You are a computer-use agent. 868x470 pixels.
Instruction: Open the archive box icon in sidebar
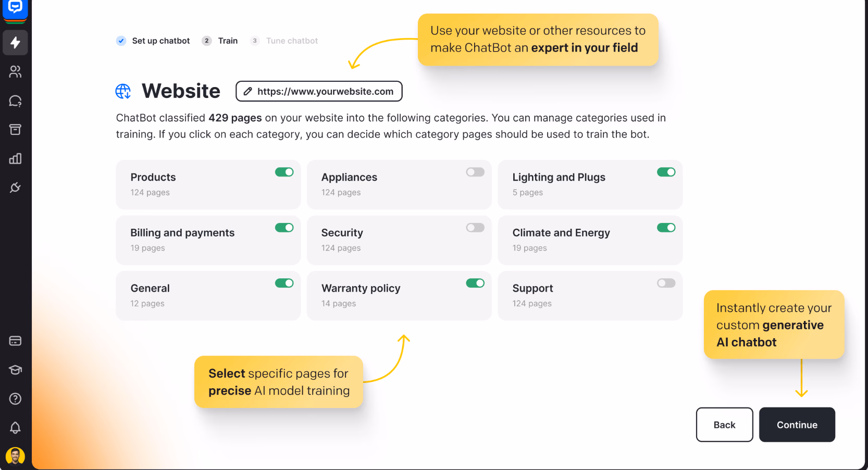click(x=15, y=130)
